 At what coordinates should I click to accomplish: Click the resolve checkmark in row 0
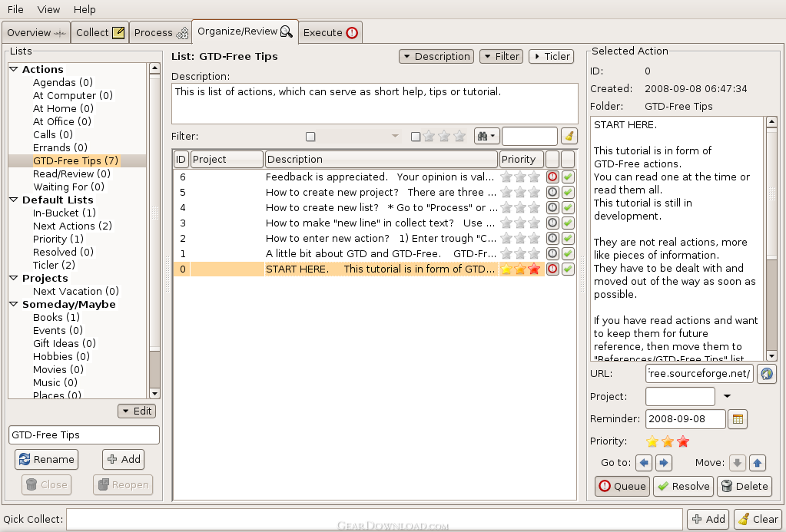pos(568,269)
